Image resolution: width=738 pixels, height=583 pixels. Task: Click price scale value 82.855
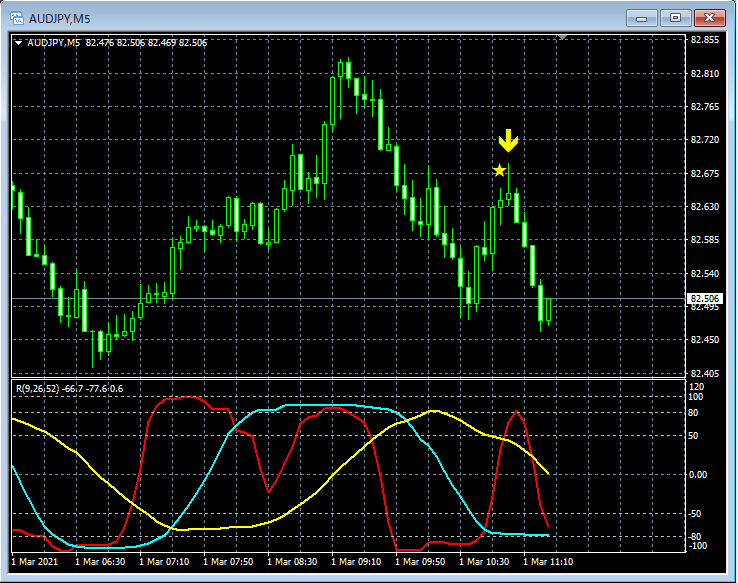[705, 40]
